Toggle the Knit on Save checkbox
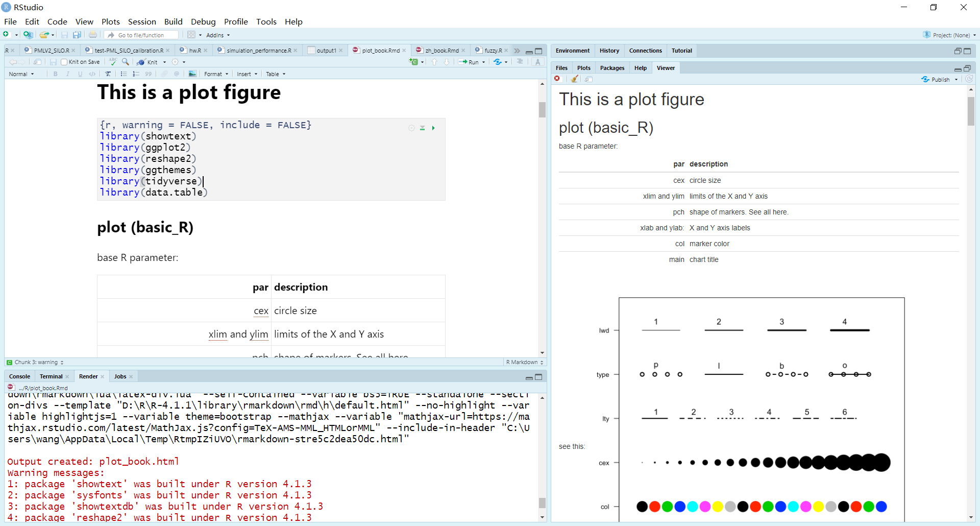This screenshot has height=526, width=980. pyautogui.click(x=64, y=62)
